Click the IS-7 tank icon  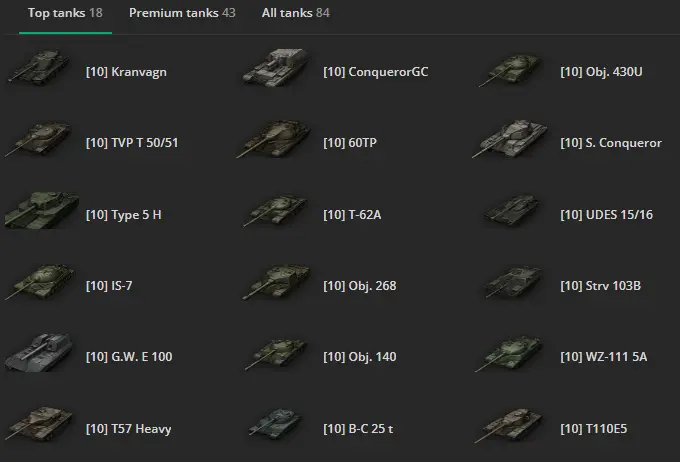40,282
